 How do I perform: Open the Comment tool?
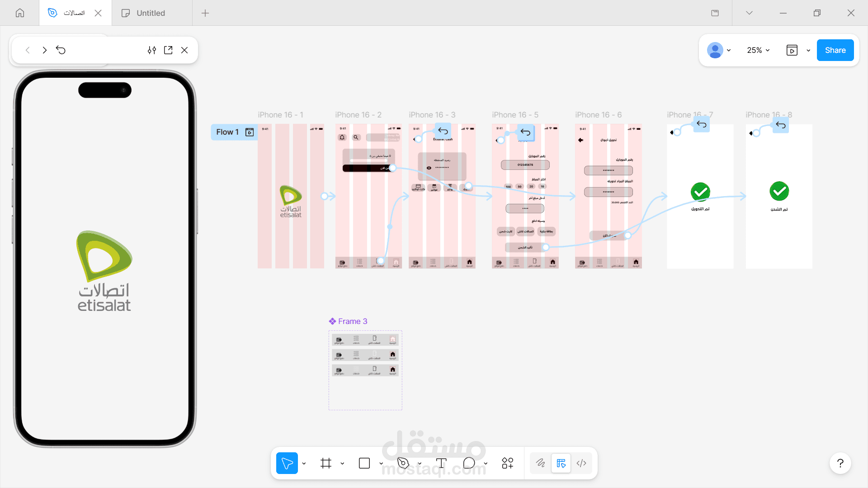pyautogui.click(x=470, y=463)
